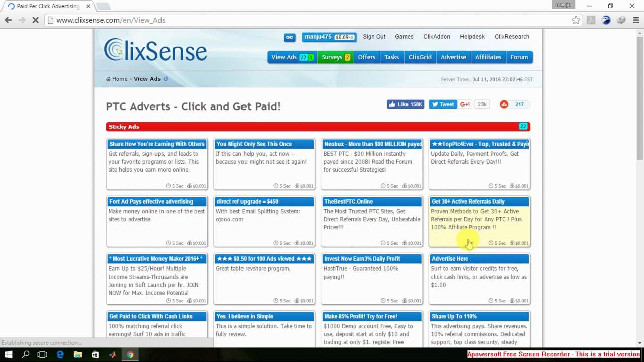Click the ClixSense logo
Screen dimensions: 644x362
point(155,50)
